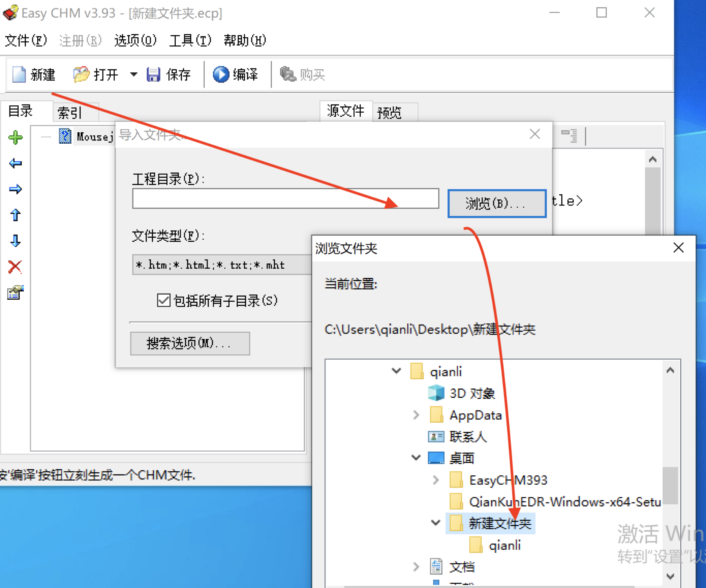The width and height of the screenshot is (706, 588).
Task: Select the qianli user folder in the tree
Action: tap(445, 372)
